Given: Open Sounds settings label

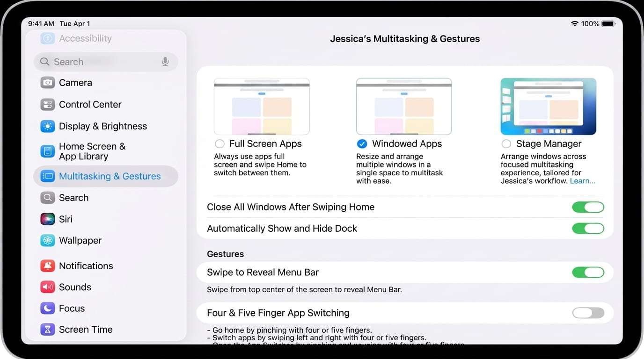Looking at the screenshot, I should pos(75,287).
